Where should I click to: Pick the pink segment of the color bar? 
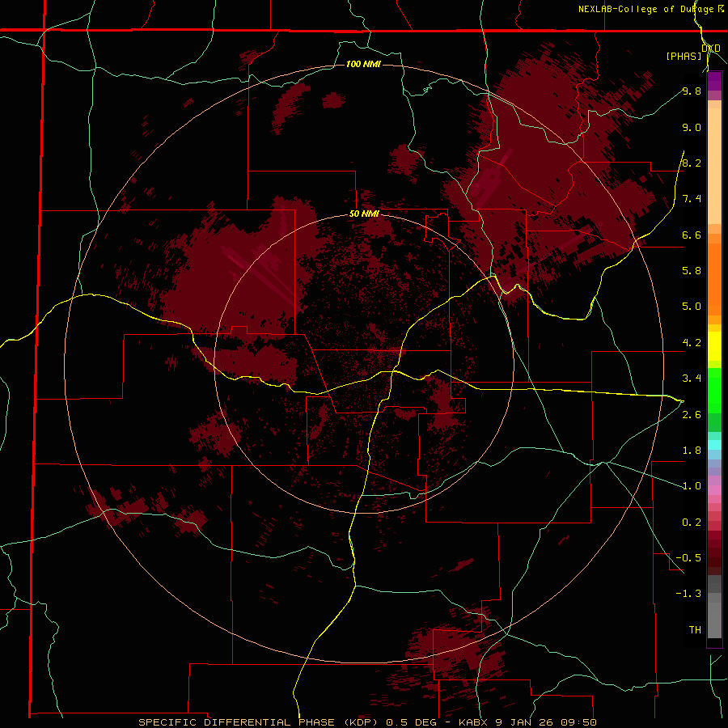[714, 490]
